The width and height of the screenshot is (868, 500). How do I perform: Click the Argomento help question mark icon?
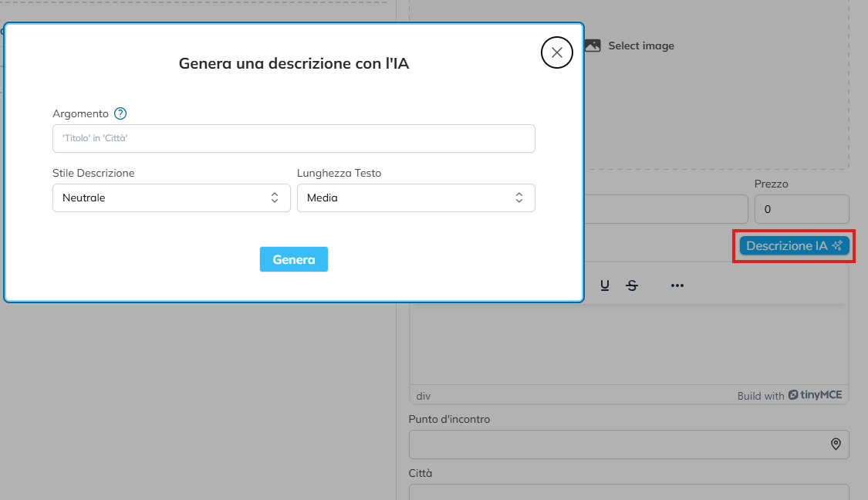(120, 113)
